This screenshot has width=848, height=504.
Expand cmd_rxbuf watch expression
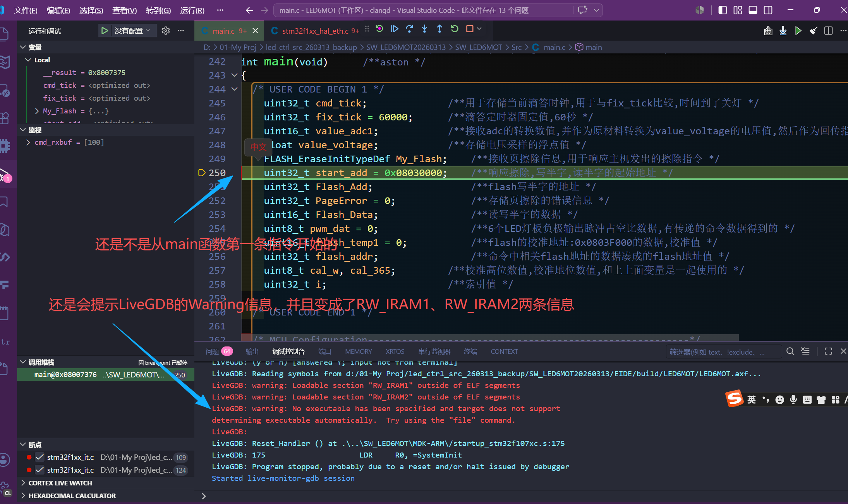28,142
